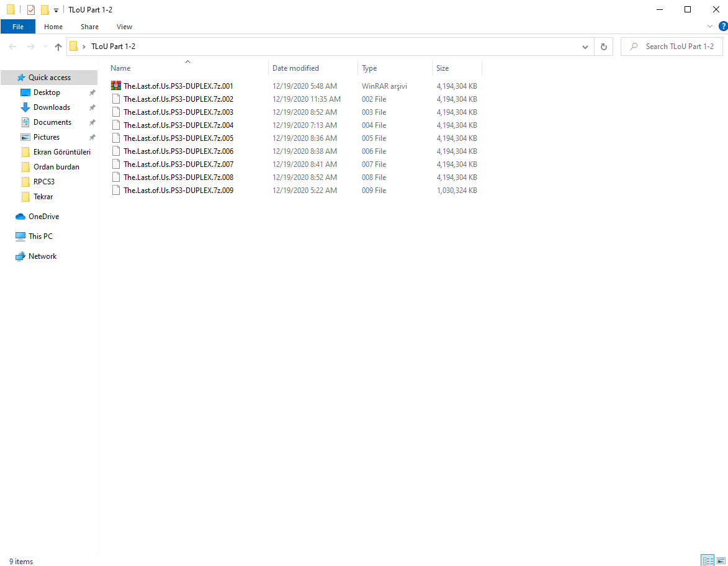Open Customize Quick Access Toolbar dropdown
The width and height of the screenshot is (728, 566).
[x=56, y=10]
